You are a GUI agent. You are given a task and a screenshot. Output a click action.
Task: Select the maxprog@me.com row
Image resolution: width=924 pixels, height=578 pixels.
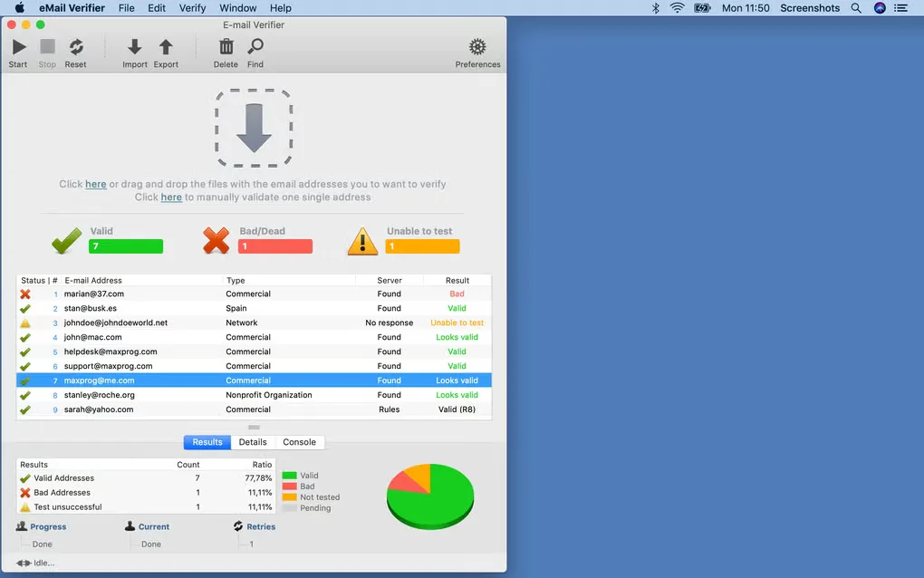(x=254, y=381)
